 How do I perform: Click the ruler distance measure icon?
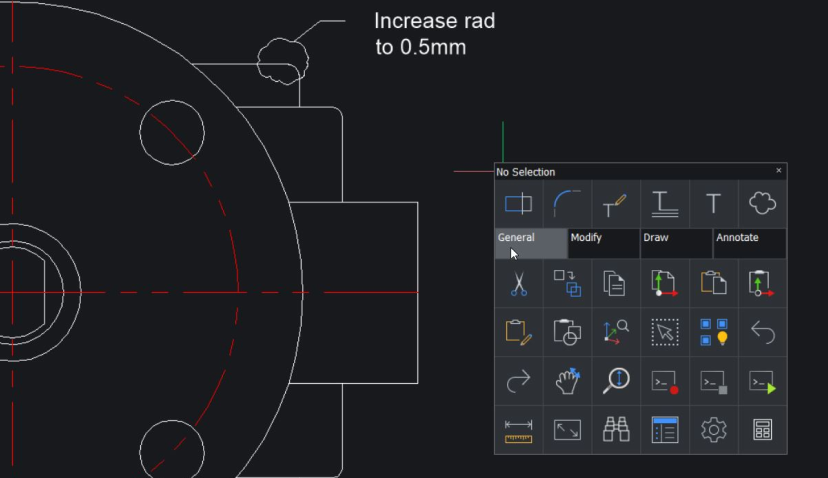[x=519, y=430]
